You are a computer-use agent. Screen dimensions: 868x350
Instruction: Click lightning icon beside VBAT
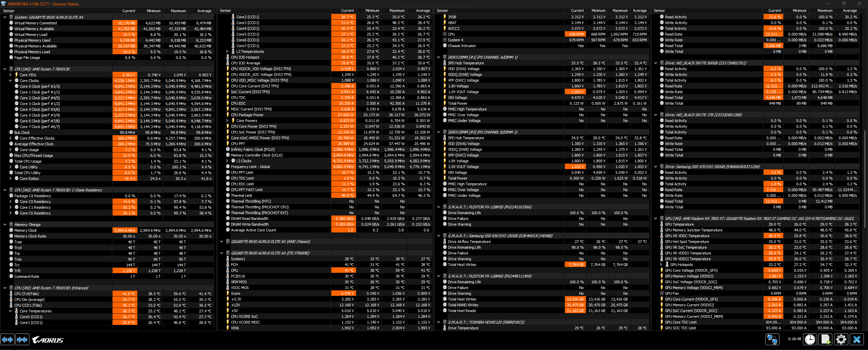pos(445,23)
